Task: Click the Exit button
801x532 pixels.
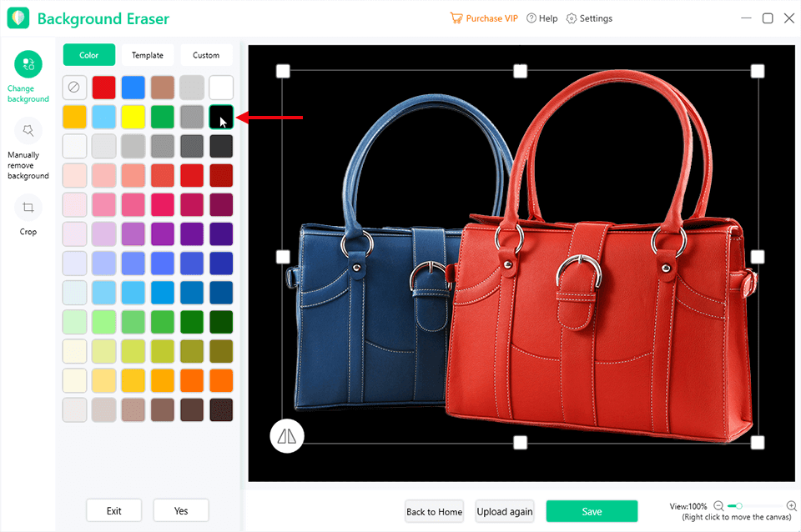Action: [114, 510]
